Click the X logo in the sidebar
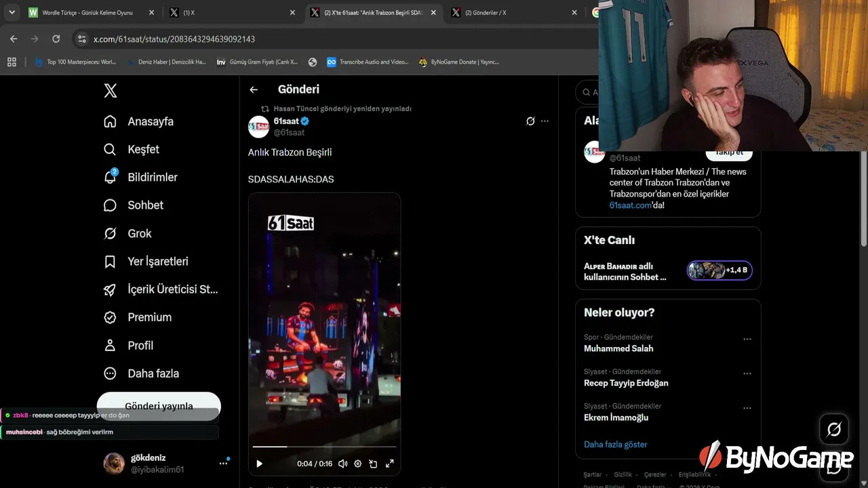This screenshot has width=868, height=488. (x=111, y=91)
